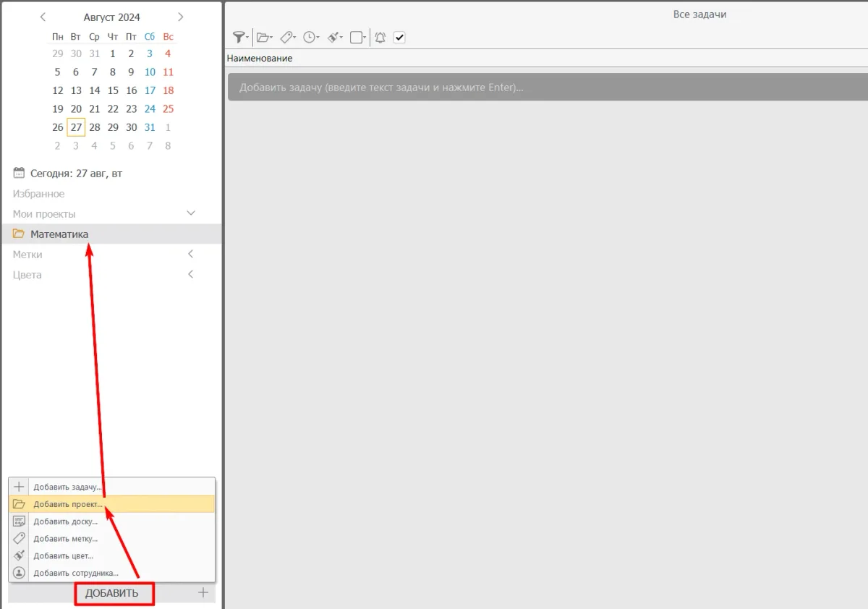Toggle the checked completed-tasks checkbox in toolbar
Viewport: 868px width, 609px height.
click(399, 38)
